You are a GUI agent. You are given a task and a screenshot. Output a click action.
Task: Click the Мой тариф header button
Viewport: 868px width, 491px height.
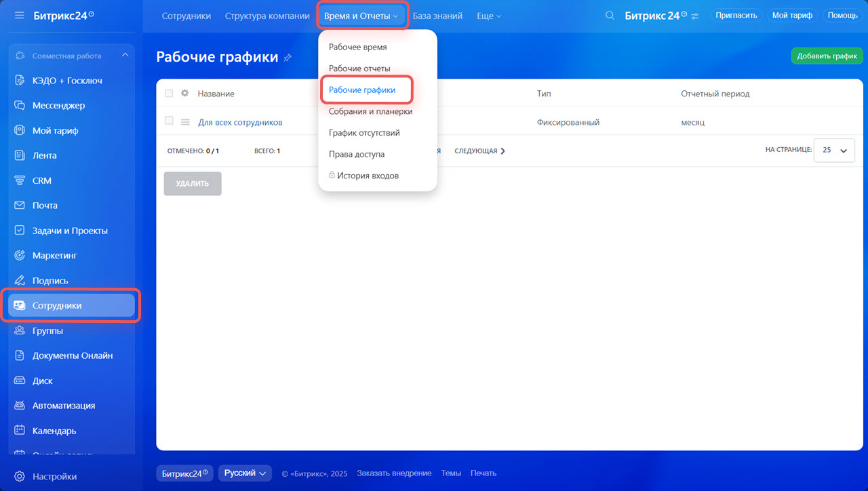792,15
